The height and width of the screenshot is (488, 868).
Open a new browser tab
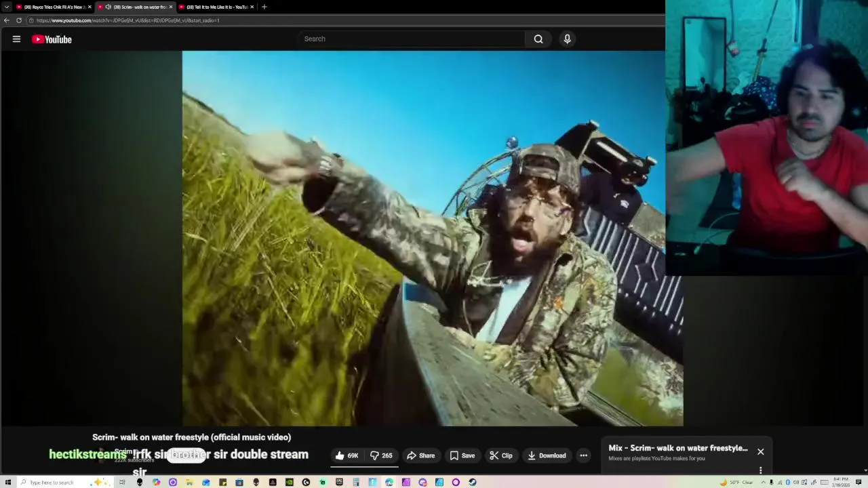(264, 7)
